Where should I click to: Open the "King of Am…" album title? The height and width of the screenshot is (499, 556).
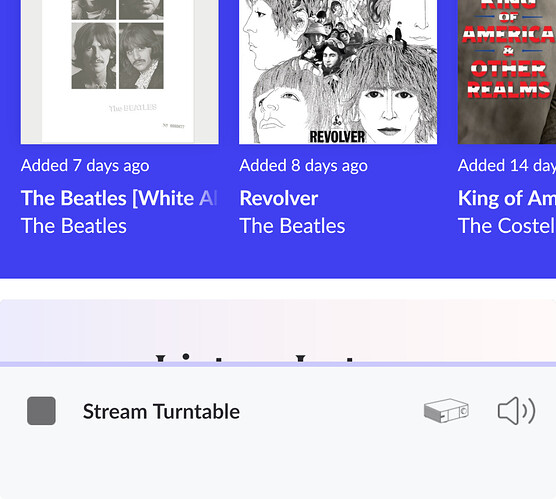[x=507, y=198]
